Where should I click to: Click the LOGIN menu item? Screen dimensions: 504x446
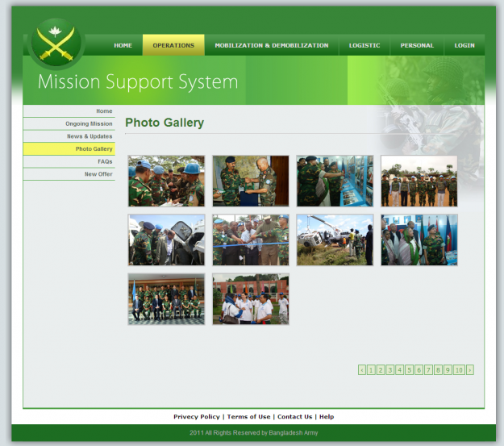(464, 45)
